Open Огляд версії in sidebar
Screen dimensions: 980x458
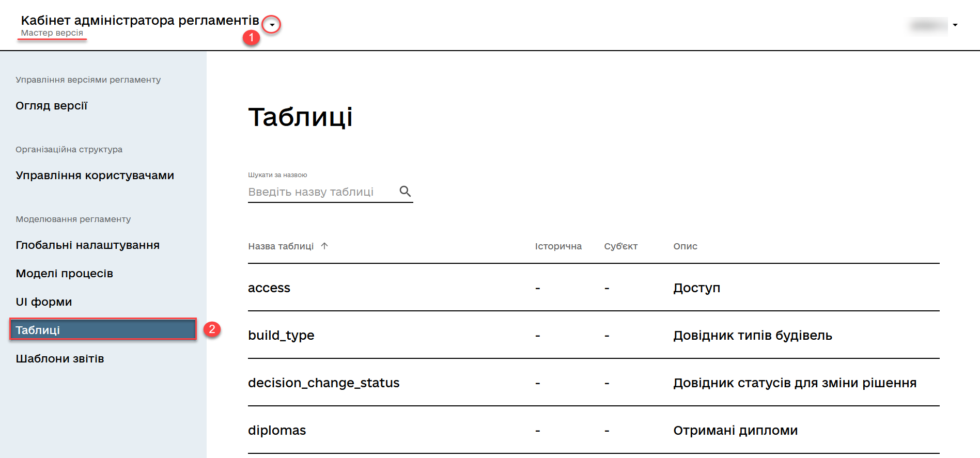point(52,106)
